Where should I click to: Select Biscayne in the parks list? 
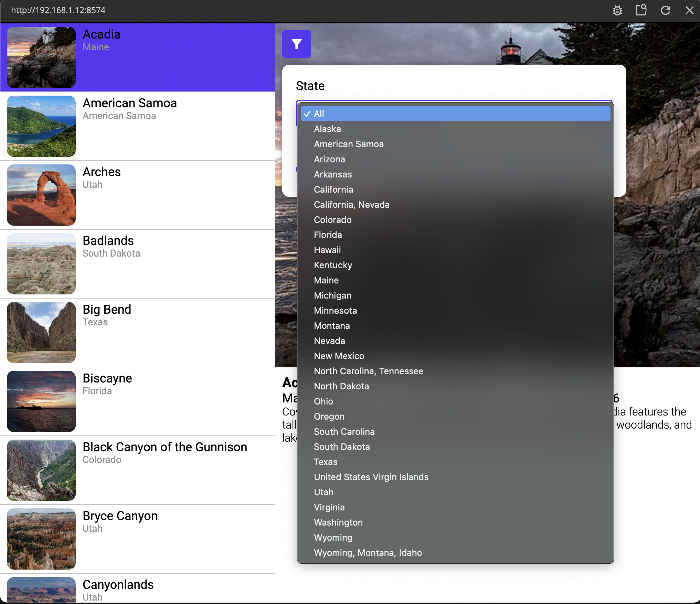pos(138,401)
